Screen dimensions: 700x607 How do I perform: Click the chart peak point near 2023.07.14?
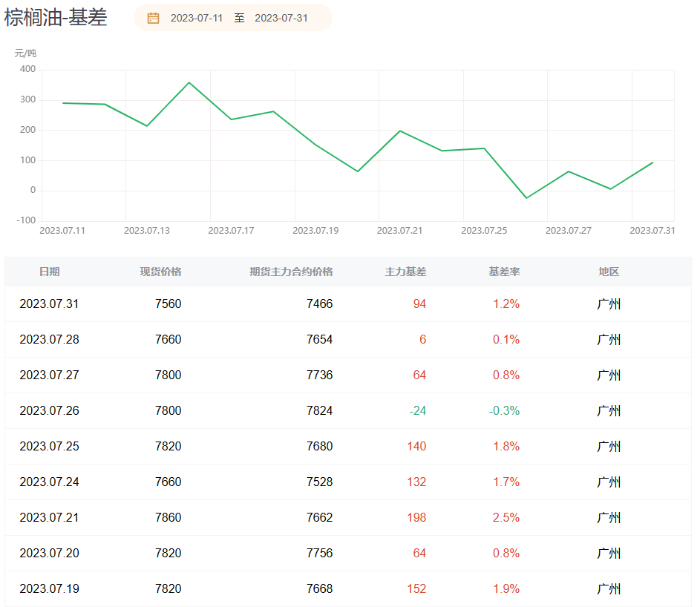tap(189, 82)
